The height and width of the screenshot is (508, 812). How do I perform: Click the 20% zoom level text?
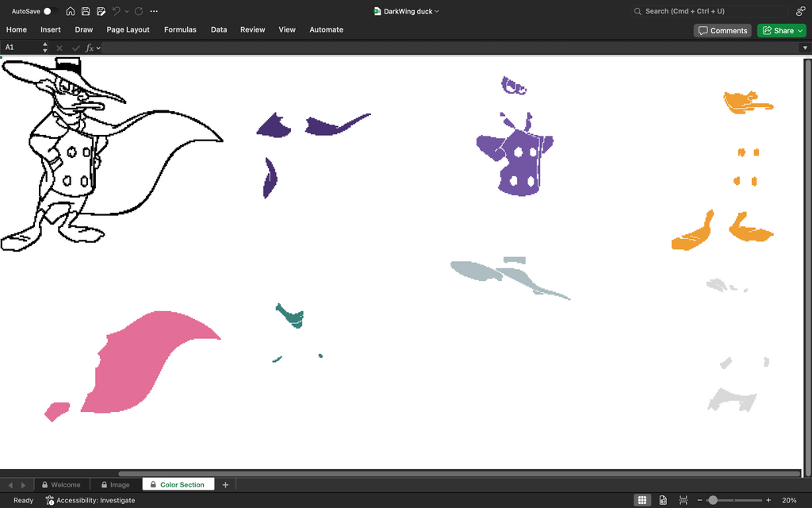(789, 500)
